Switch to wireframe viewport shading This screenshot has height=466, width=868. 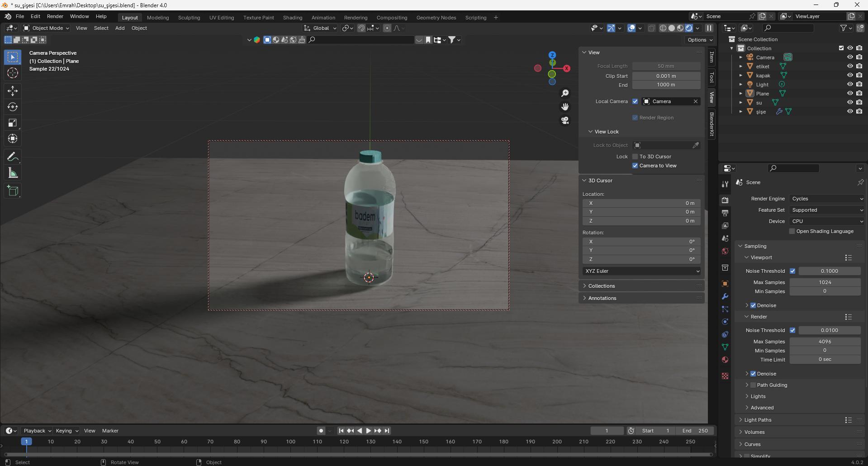point(663,28)
